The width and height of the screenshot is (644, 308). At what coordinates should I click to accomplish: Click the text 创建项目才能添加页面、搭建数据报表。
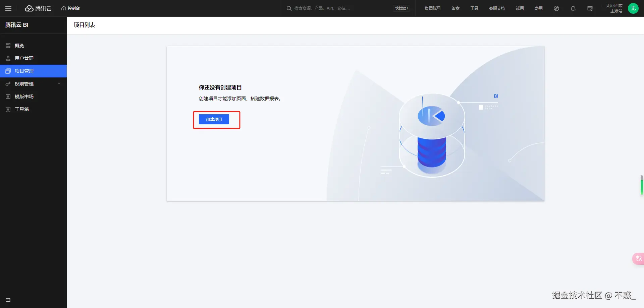pos(240,99)
